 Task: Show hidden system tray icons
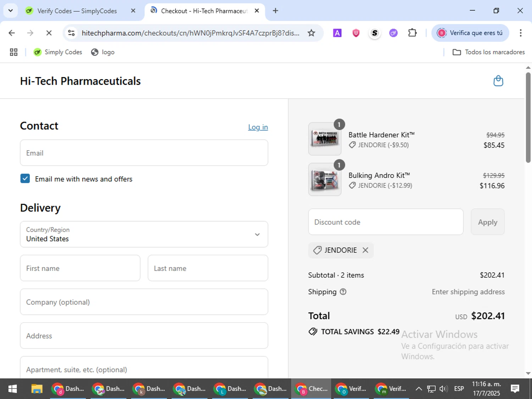click(419, 389)
